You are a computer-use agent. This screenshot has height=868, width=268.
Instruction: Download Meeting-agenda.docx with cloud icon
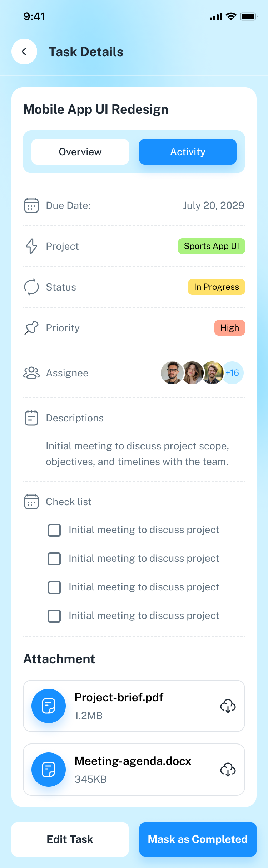(228, 770)
